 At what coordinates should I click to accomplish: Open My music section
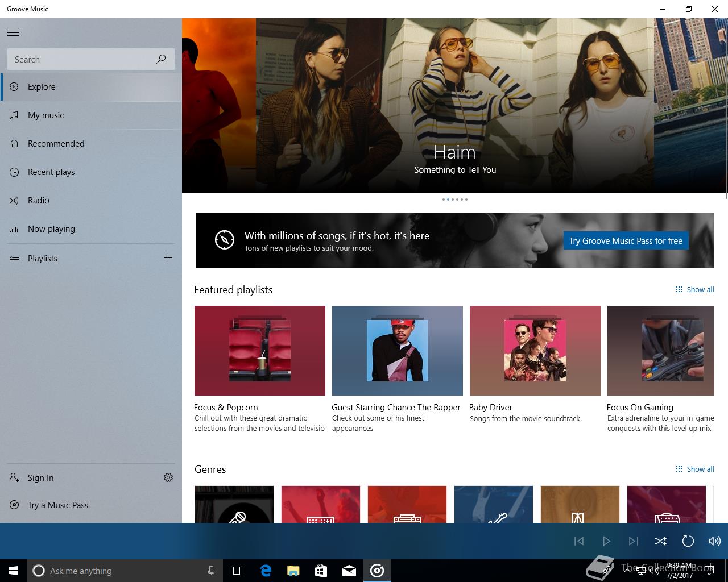click(91, 115)
